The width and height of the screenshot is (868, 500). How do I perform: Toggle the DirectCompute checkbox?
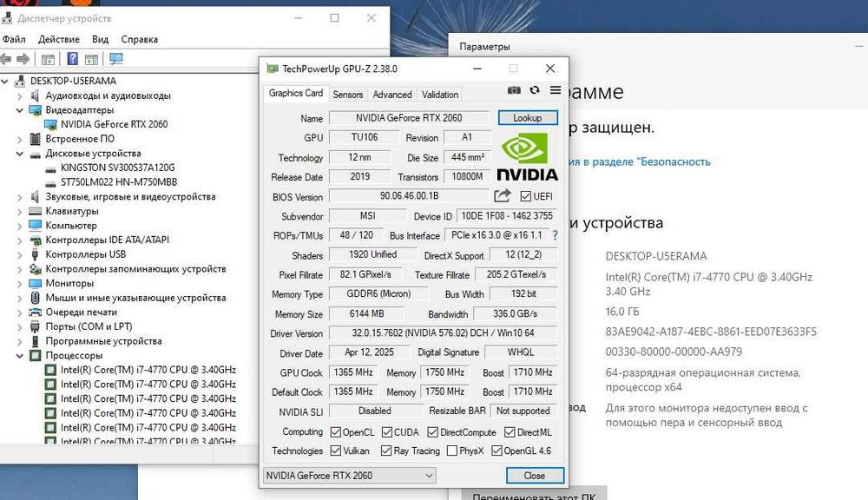click(433, 432)
